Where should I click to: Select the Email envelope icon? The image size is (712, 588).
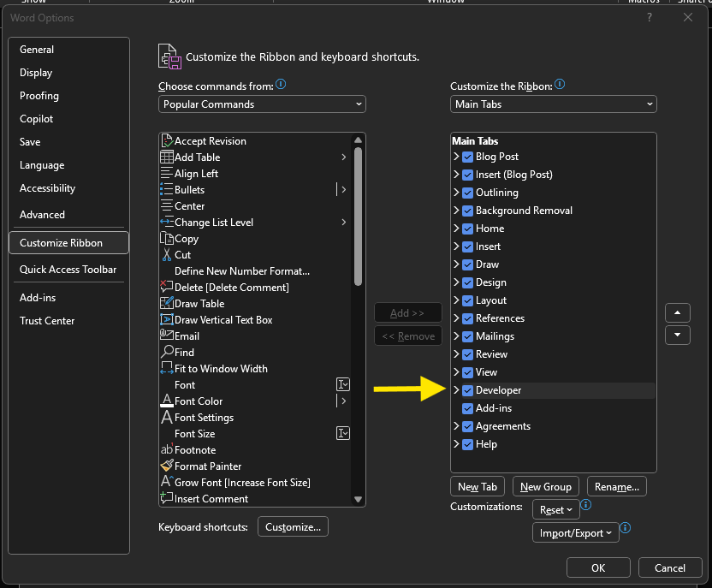click(167, 336)
